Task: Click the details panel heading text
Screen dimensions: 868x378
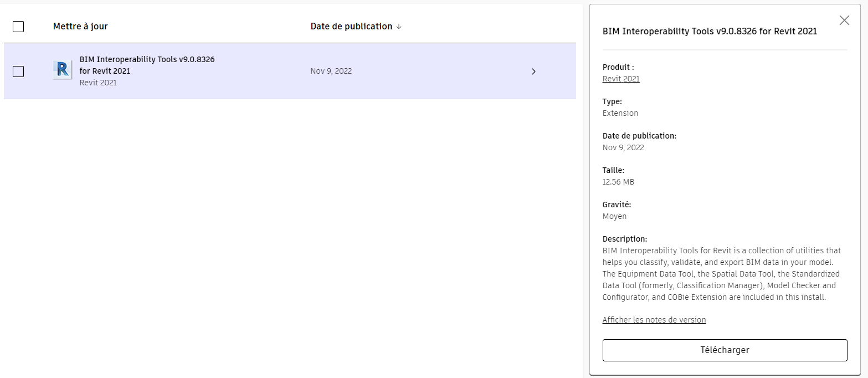Action: pyautogui.click(x=710, y=32)
